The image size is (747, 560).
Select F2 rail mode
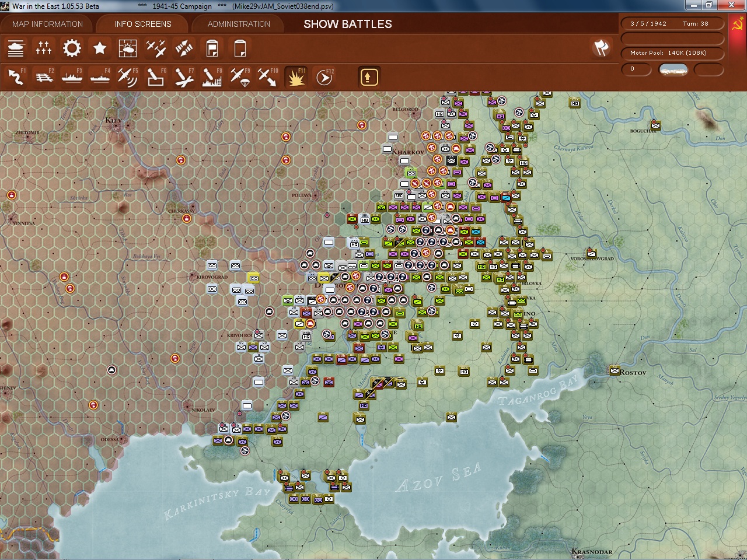pos(44,77)
